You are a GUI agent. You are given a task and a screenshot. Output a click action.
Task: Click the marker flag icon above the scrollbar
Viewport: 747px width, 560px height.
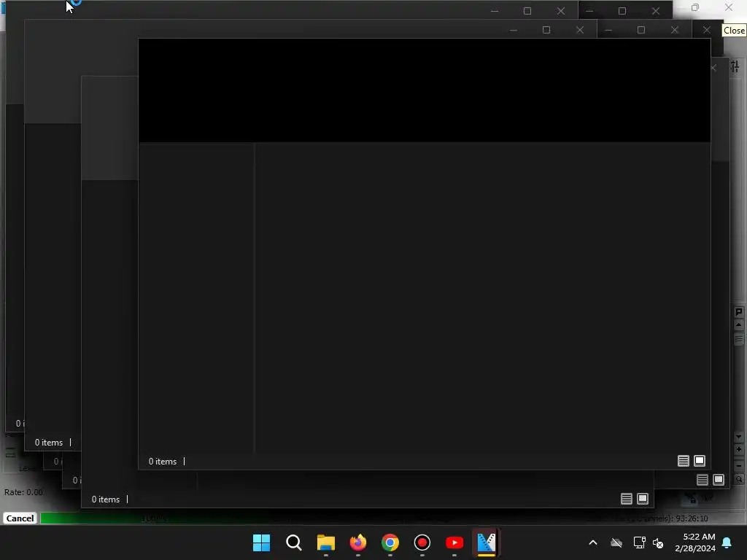[x=739, y=312]
